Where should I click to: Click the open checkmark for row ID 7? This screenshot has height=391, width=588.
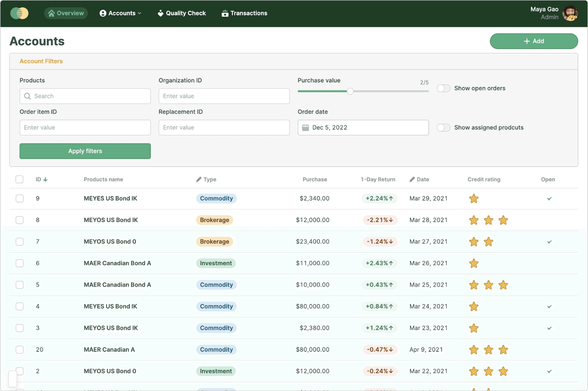(x=549, y=242)
